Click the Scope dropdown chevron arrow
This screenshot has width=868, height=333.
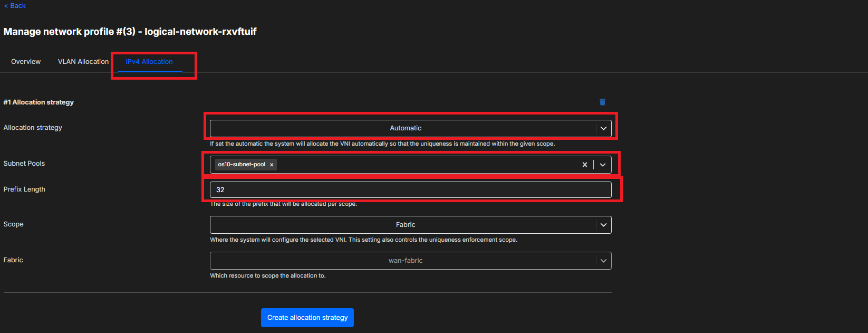(x=603, y=225)
